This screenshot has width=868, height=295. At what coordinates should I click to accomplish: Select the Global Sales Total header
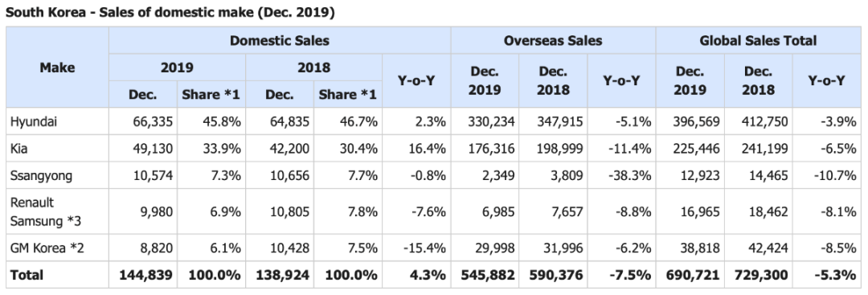click(x=758, y=40)
